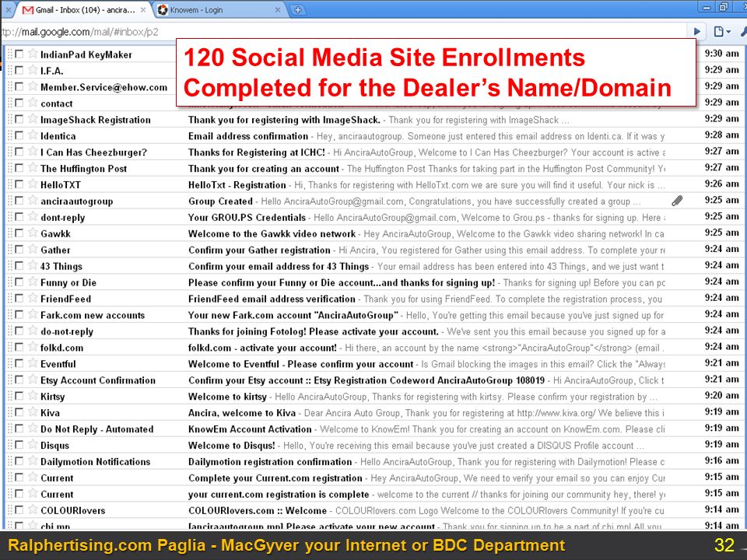Click the address bar URL
Image resolution: width=747 pixels, height=560 pixels.
(x=80, y=32)
